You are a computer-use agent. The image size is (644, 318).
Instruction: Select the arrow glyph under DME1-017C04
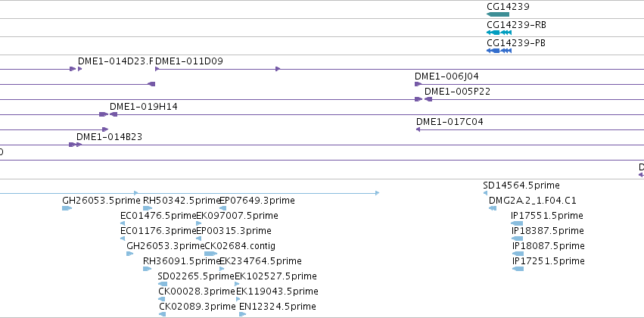coord(418,129)
